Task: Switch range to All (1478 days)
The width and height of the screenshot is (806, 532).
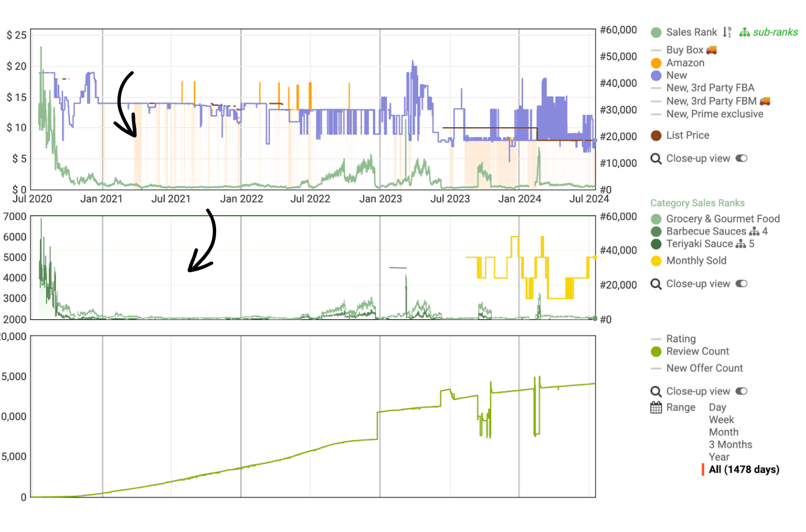Action: 744,470
